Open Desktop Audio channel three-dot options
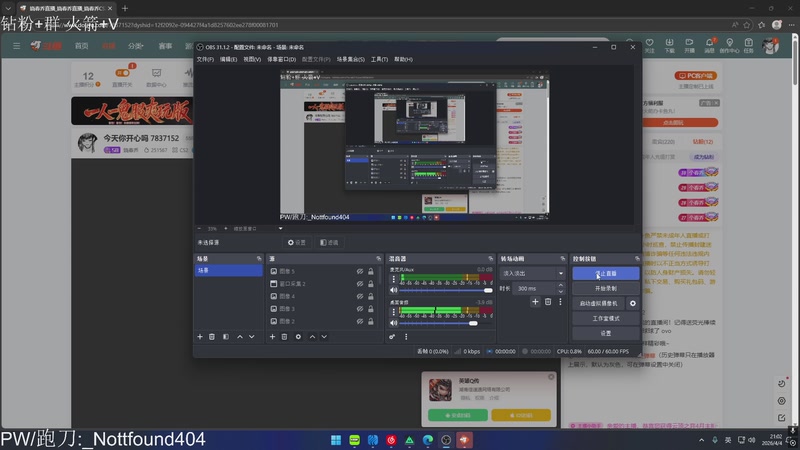Viewport: 800px width, 450px height. 393,312
